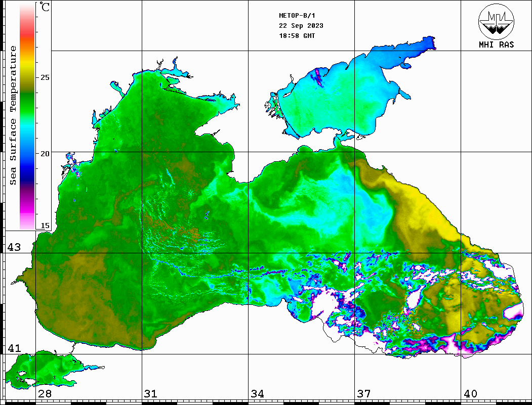Click longitude label 40
The height and width of the screenshot is (405, 532).
[470, 393]
